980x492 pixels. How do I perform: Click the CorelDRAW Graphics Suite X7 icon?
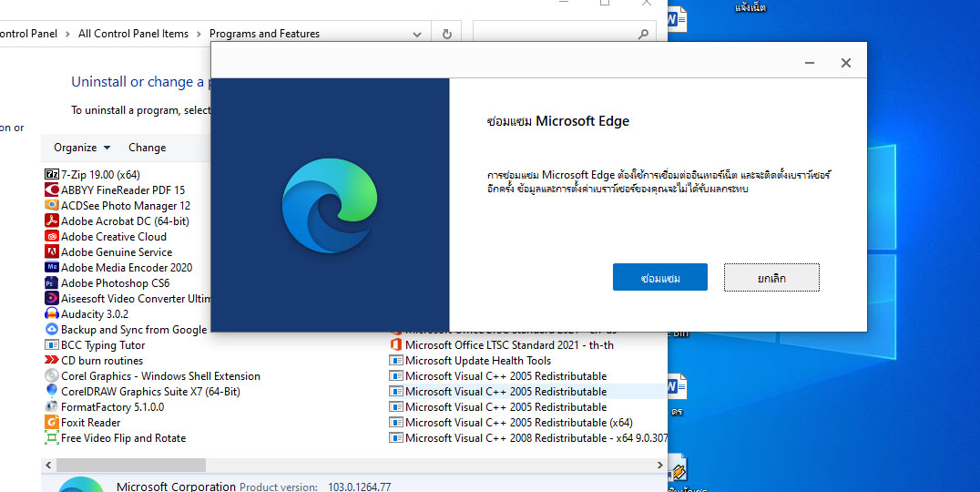tap(52, 392)
